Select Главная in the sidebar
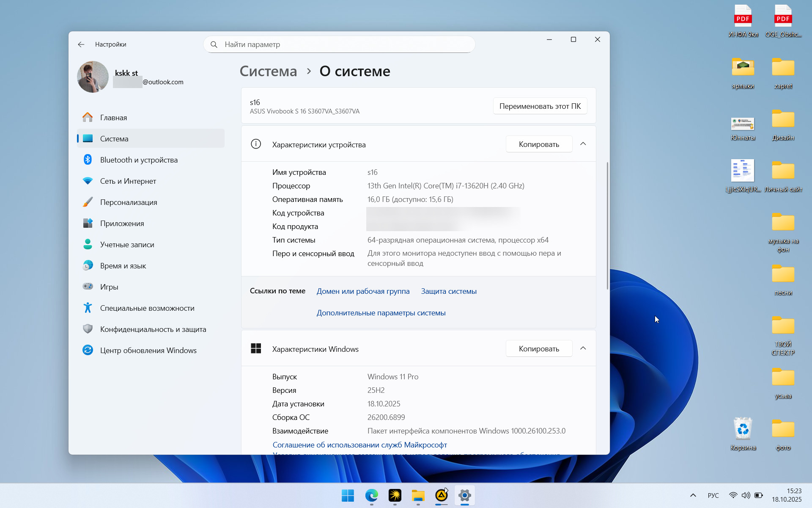Image resolution: width=812 pixels, height=508 pixels. [x=113, y=118]
